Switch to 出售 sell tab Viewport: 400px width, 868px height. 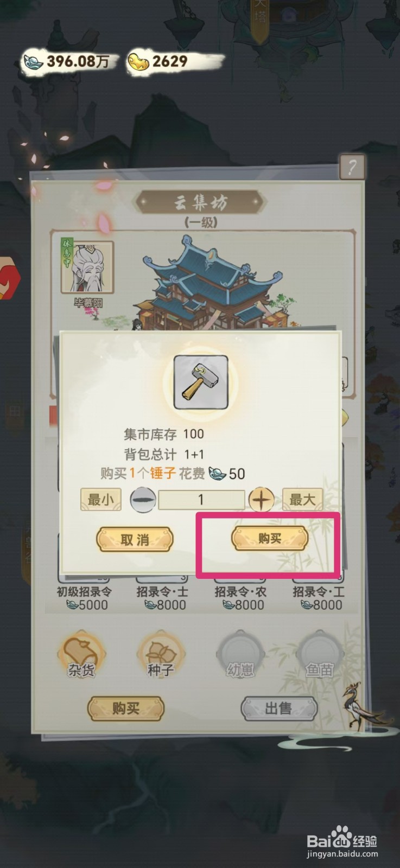click(x=279, y=708)
